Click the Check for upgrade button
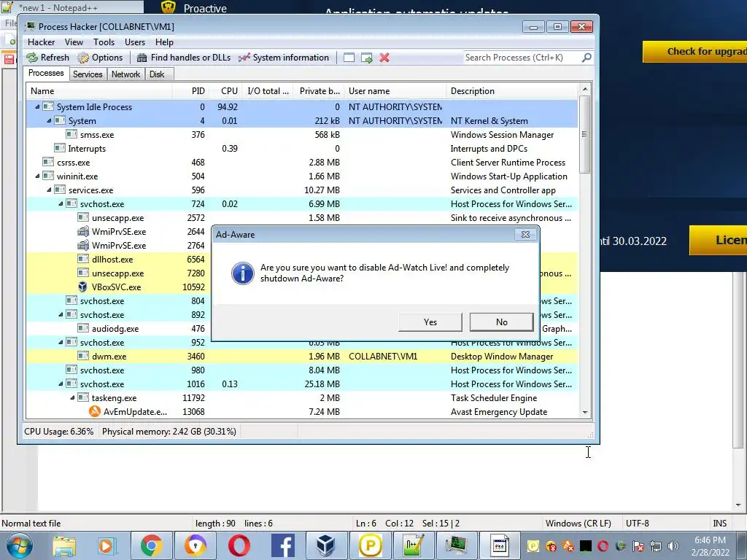This screenshot has height=560, width=747. click(695, 52)
